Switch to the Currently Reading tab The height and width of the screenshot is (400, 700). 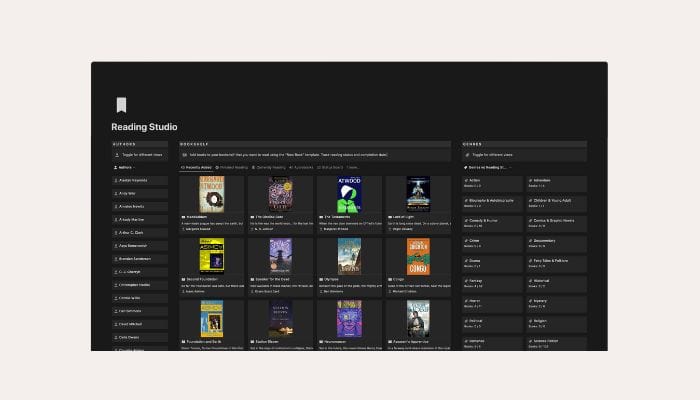coord(269,168)
